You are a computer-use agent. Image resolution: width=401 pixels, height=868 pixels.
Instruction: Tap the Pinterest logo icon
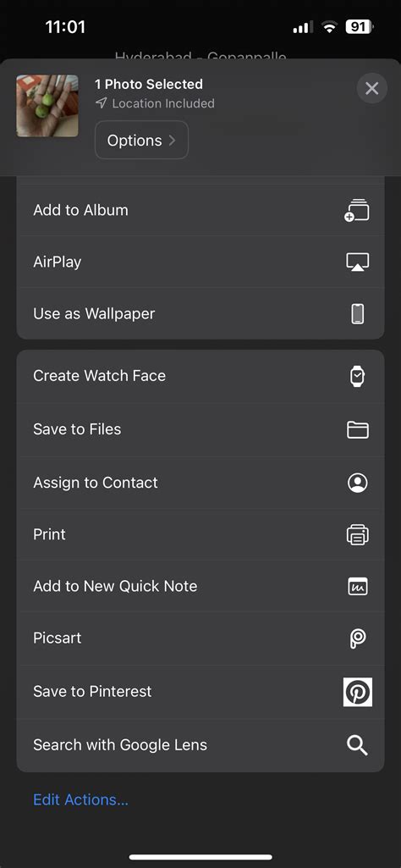click(358, 691)
